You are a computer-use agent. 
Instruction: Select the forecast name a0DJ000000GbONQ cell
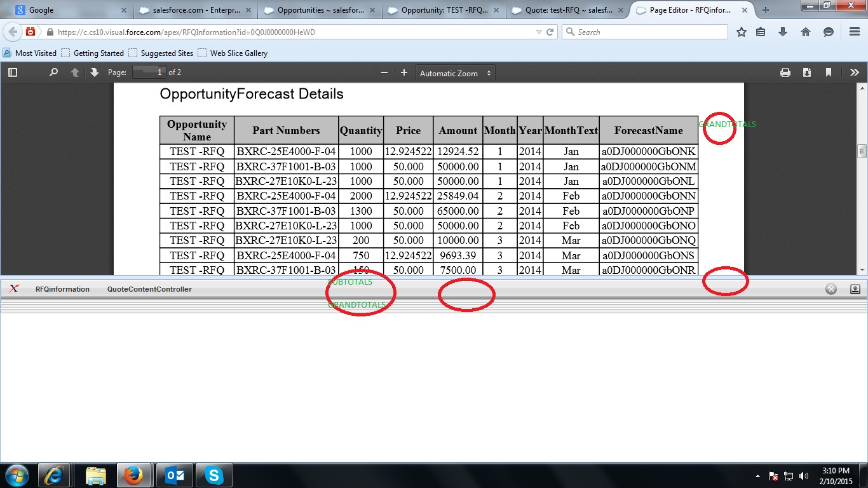tap(649, 241)
